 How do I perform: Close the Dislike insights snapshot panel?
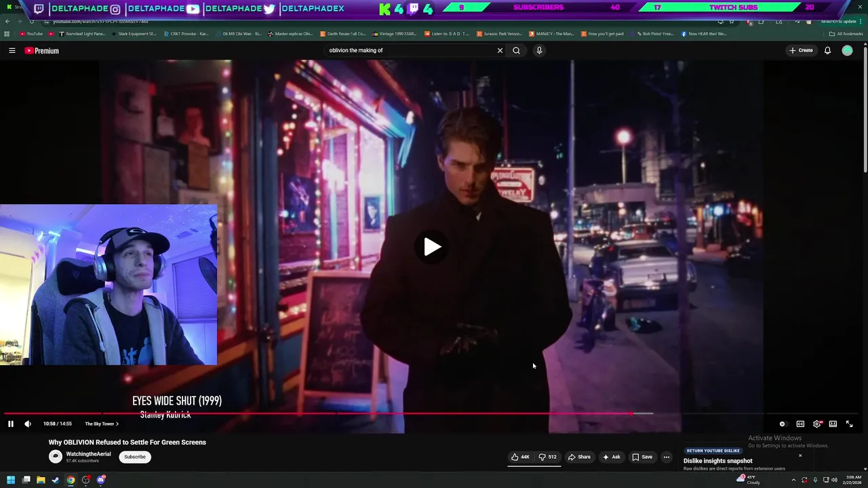[800, 455]
